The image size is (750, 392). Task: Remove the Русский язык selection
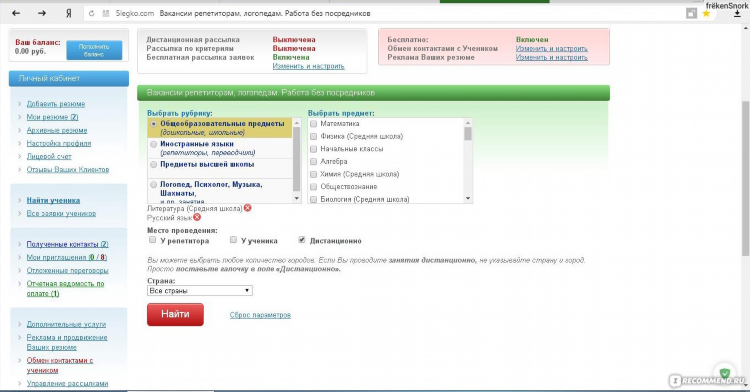[197, 217]
